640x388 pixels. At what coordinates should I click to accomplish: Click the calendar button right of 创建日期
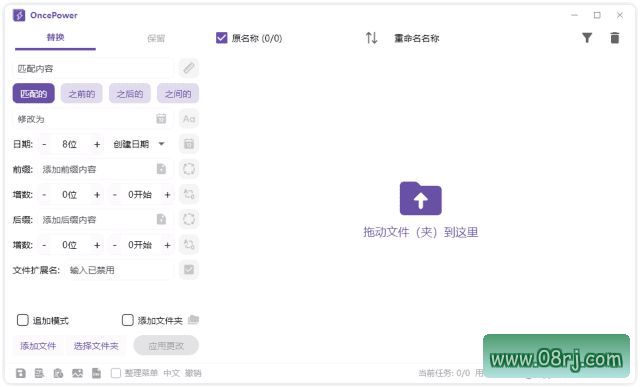pyautogui.click(x=189, y=144)
